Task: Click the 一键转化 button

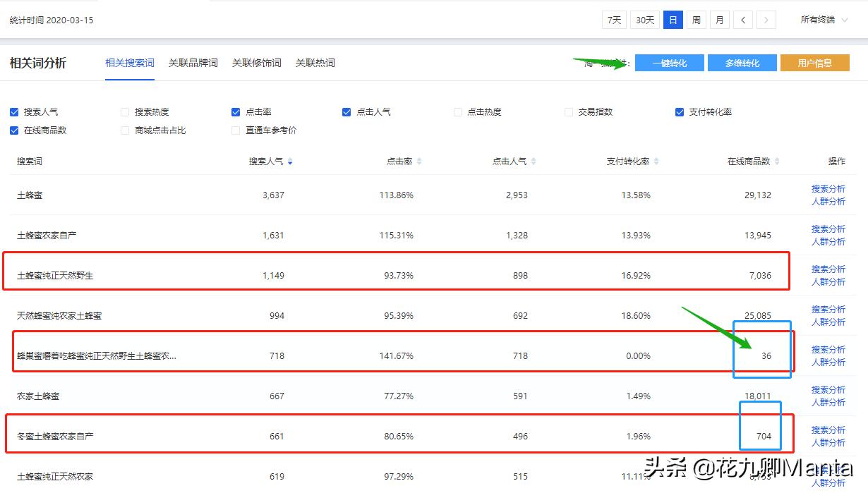Action: pos(668,62)
